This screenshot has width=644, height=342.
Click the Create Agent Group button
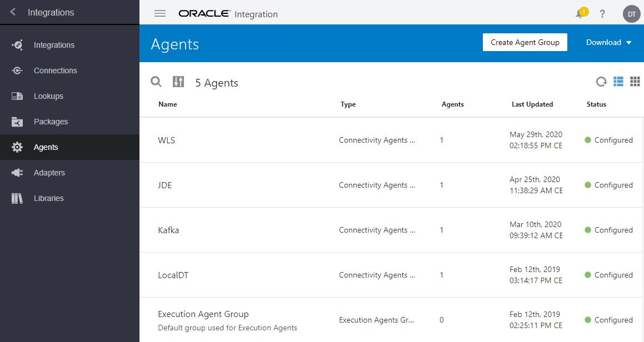(x=525, y=42)
